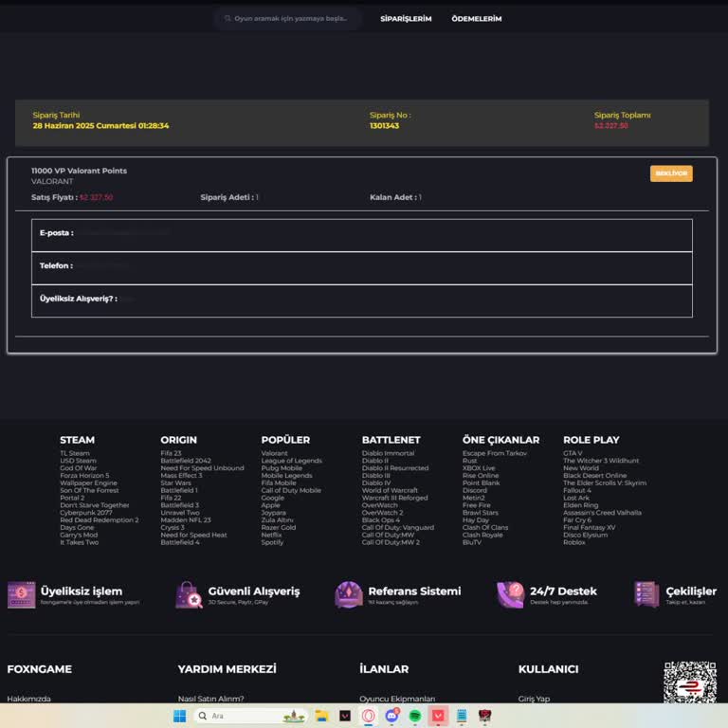The image size is (728, 728).
Task: Open the Brawl Stars link
Action: (480, 513)
